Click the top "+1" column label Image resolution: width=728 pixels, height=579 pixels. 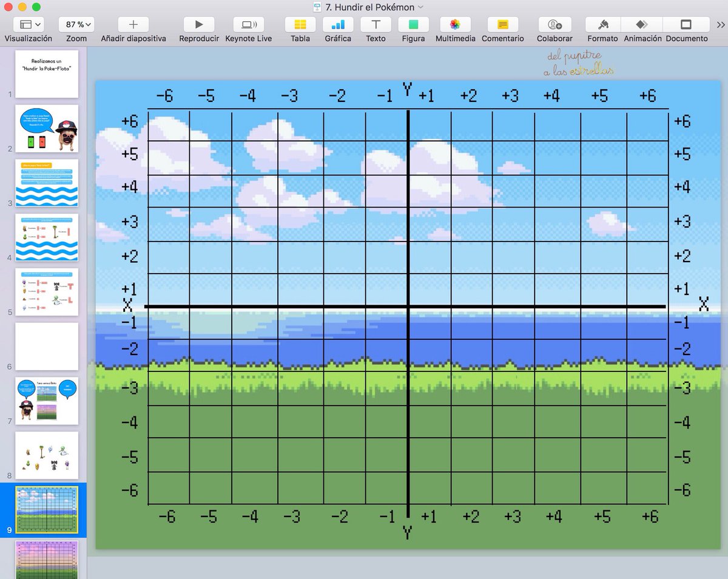(x=426, y=96)
